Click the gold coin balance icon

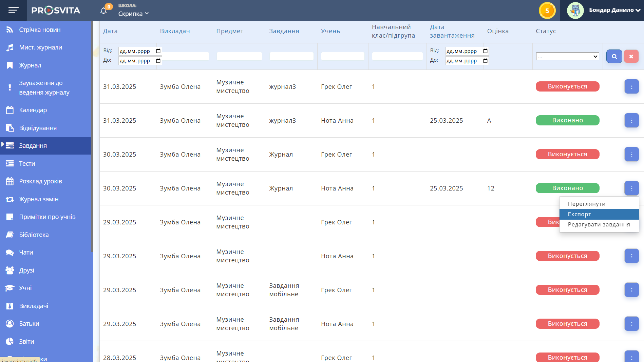[x=547, y=11]
